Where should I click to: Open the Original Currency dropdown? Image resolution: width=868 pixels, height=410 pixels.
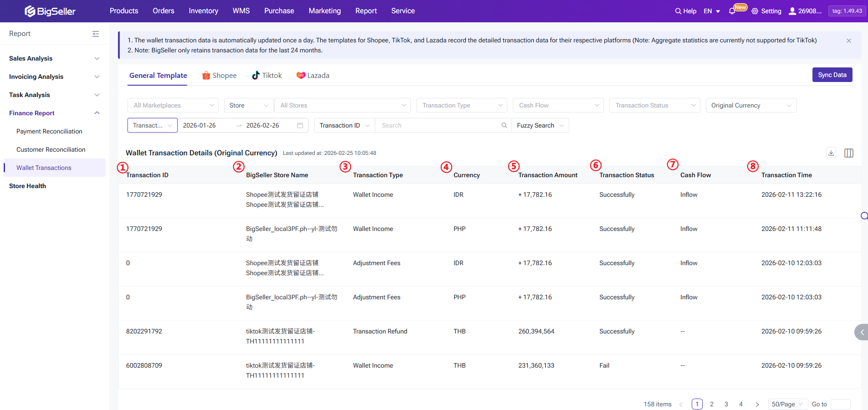750,105
